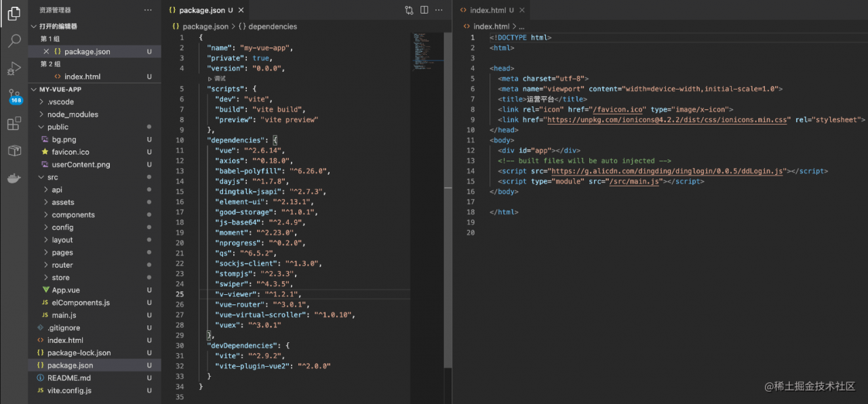868x404 pixels.
Task: Open Source Control view with 168 badge
Action: [x=14, y=96]
